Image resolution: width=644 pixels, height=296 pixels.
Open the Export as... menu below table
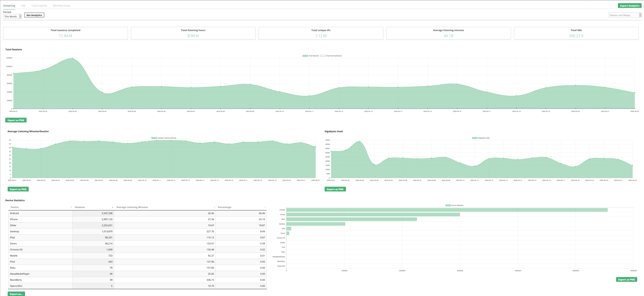point(16,294)
